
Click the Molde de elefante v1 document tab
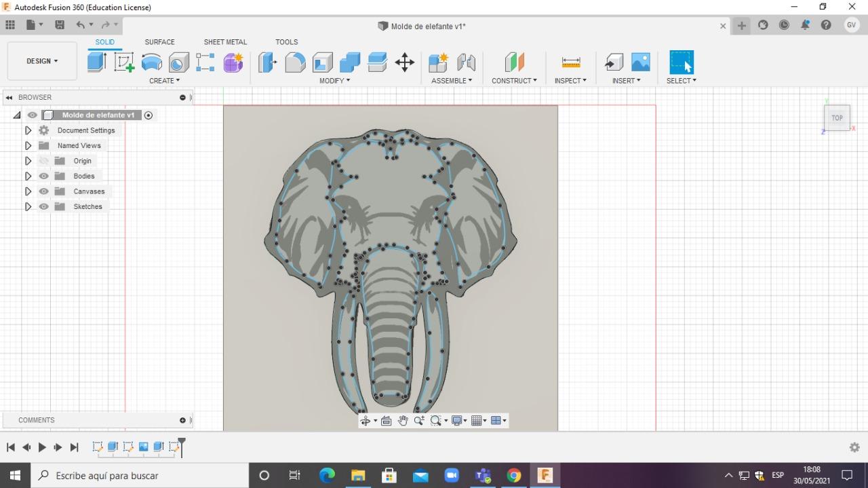[422, 26]
